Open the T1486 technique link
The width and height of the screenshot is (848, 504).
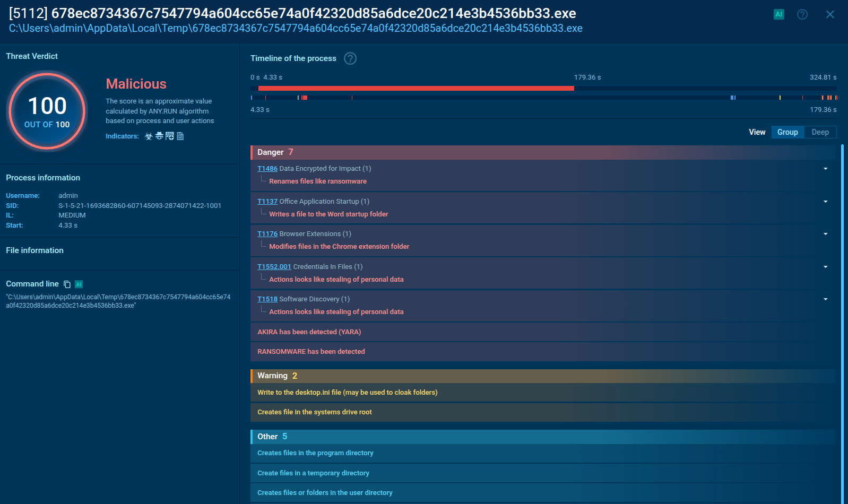[x=267, y=169]
